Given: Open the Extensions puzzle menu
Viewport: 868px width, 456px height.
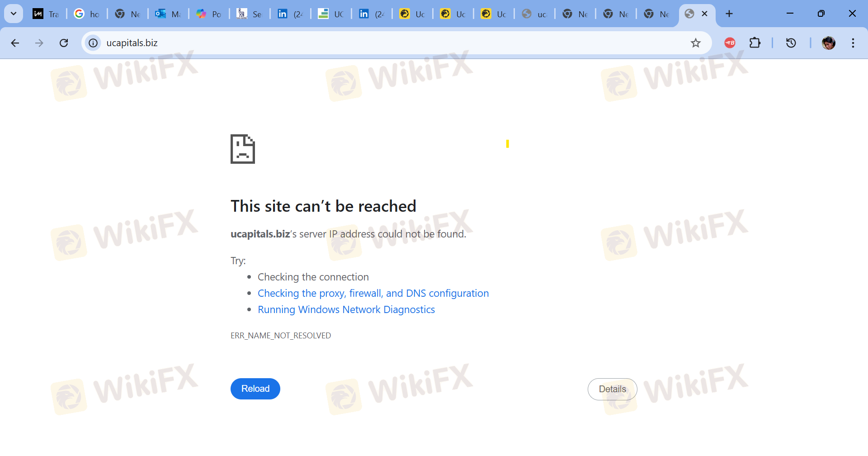Looking at the screenshot, I should pos(755,43).
